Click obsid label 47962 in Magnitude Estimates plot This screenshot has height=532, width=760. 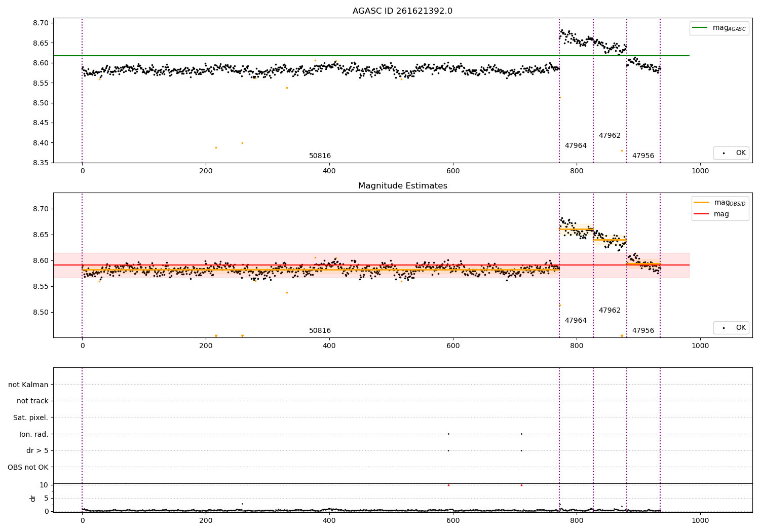[610, 311]
